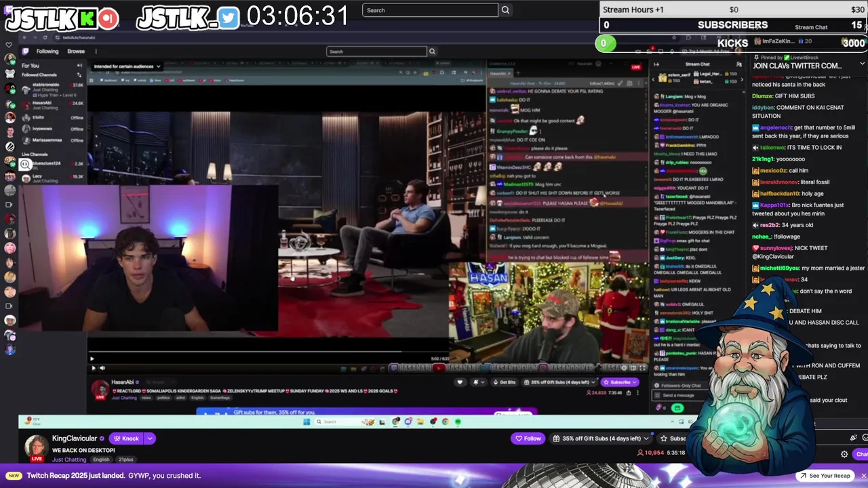Open more options dots under HasanAbi Subscribe
This screenshot has height=488, width=868.
(637, 392)
